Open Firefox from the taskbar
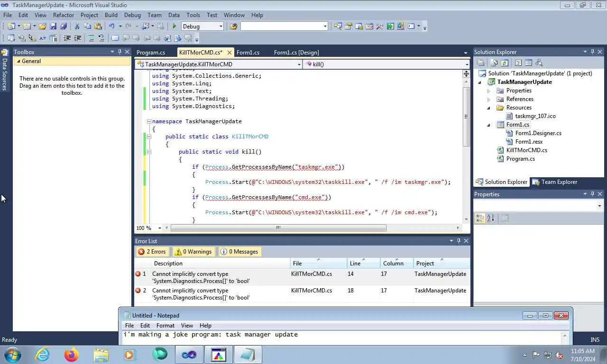This screenshot has width=607, height=364. 72,355
